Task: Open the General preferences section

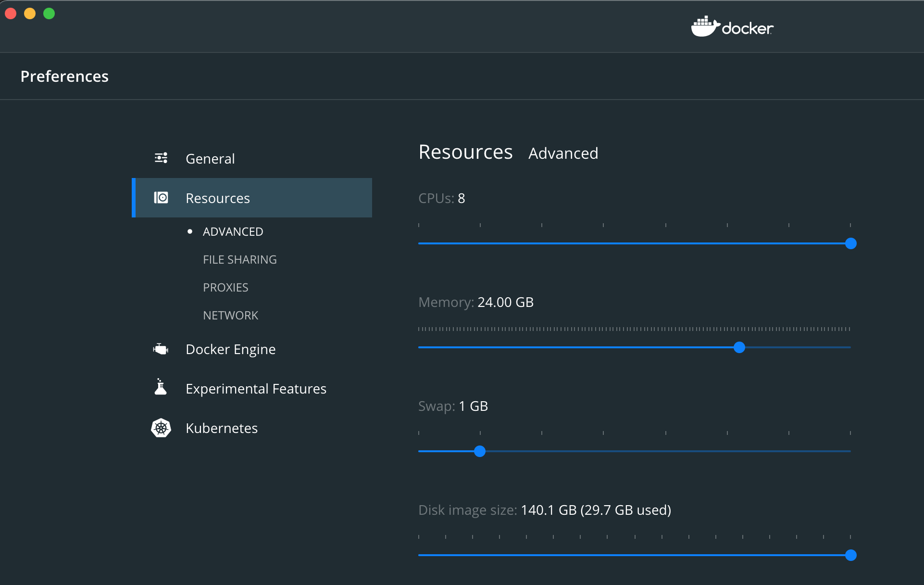Action: 210,159
